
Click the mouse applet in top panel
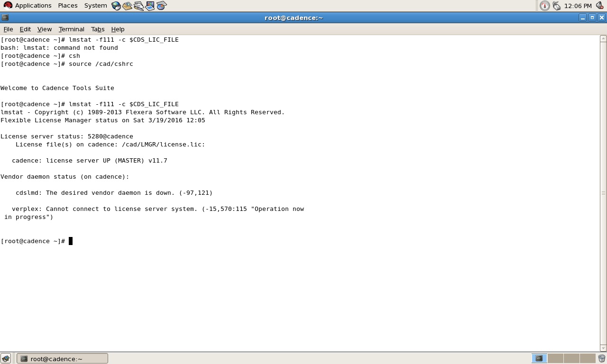(557, 6)
